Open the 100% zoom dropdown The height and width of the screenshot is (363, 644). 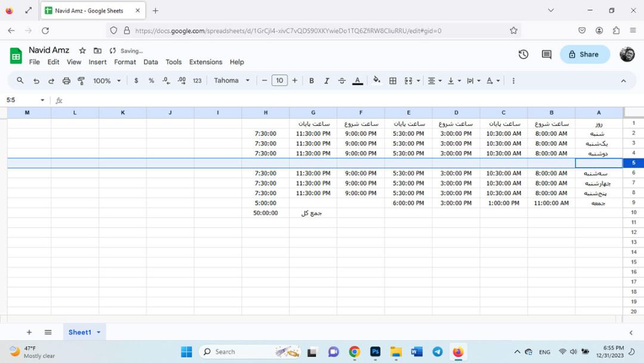coord(106,81)
